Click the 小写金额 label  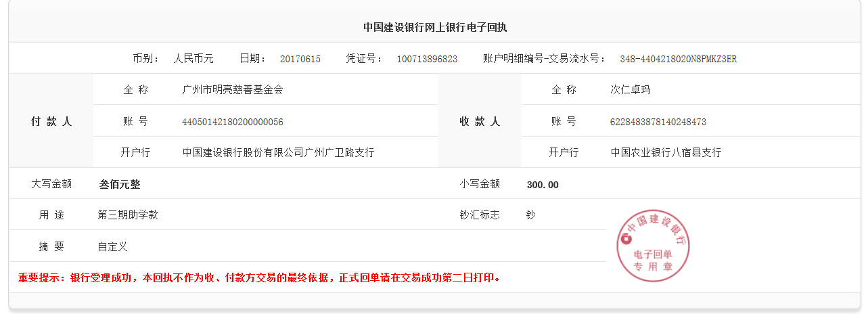[x=480, y=183]
